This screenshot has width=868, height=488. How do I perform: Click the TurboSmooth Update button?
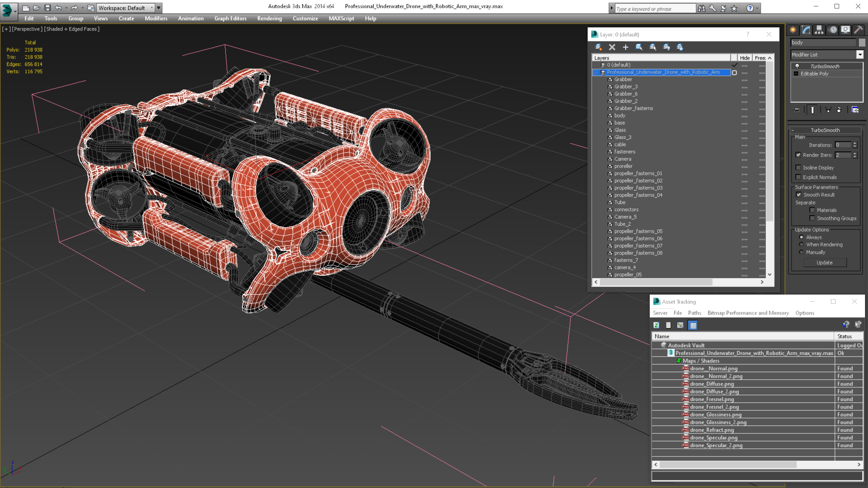(x=825, y=263)
